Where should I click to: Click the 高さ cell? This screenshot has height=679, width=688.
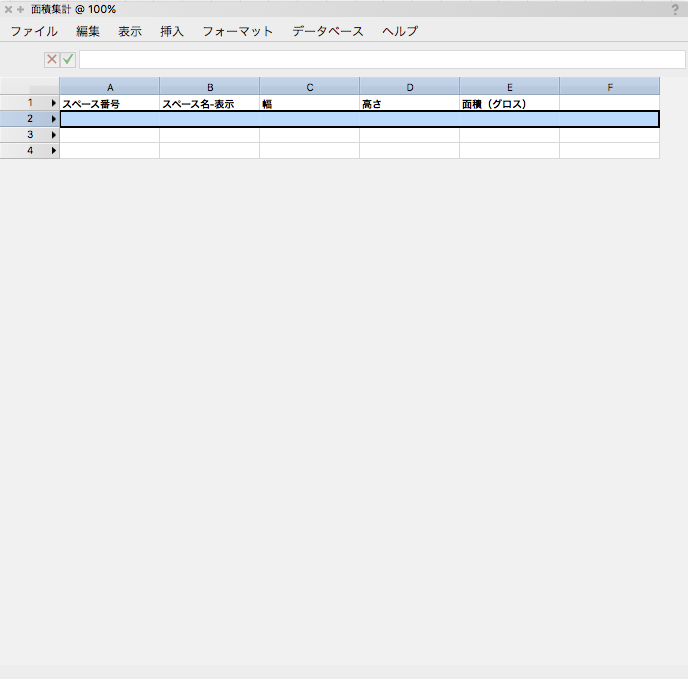tap(410, 103)
